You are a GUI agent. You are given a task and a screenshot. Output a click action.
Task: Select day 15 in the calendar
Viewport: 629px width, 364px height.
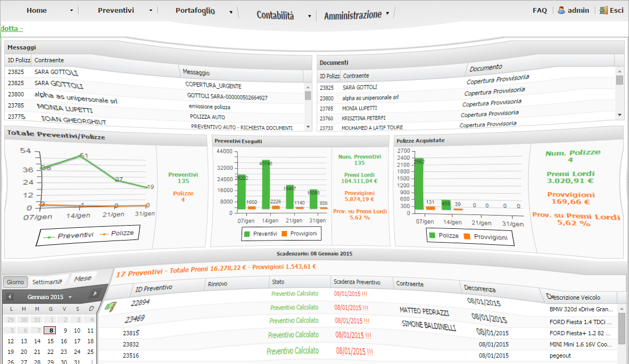pos(51,341)
